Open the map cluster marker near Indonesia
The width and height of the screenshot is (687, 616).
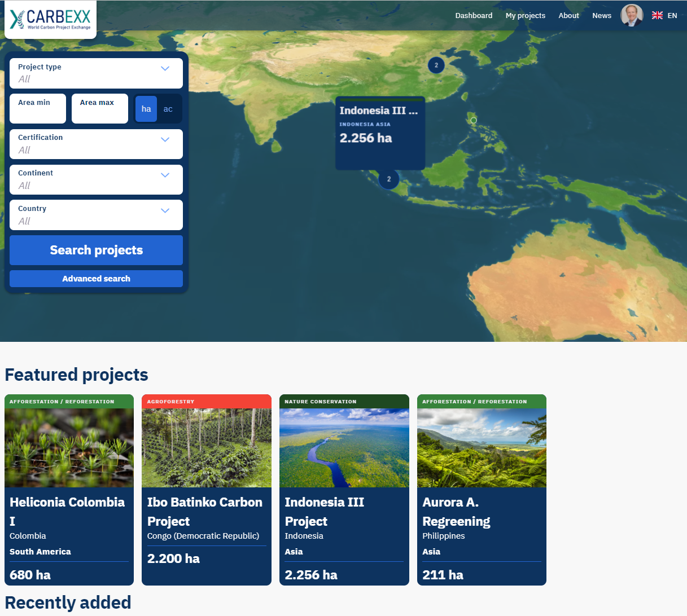[x=389, y=179]
